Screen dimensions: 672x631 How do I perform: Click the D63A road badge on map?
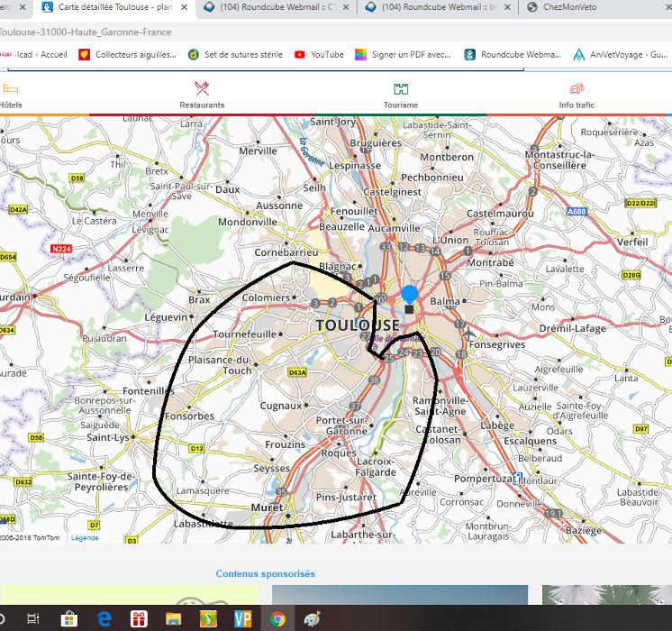coord(297,372)
